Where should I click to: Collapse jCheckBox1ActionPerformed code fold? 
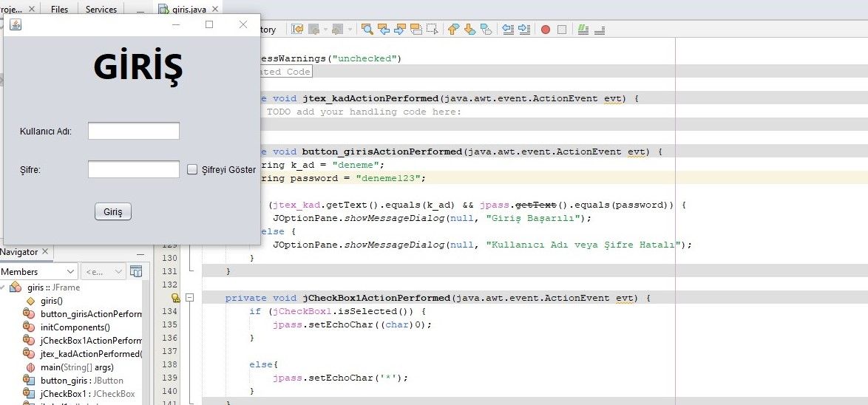point(191,298)
